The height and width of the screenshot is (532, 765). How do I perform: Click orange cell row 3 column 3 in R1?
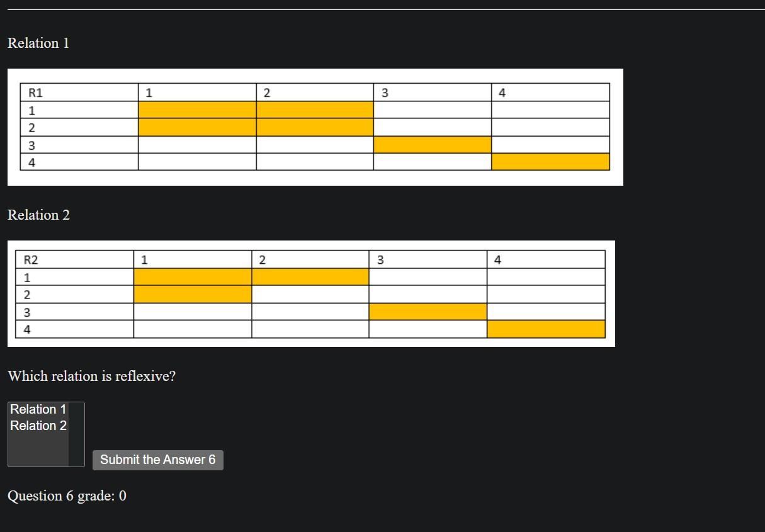(x=432, y=145)
